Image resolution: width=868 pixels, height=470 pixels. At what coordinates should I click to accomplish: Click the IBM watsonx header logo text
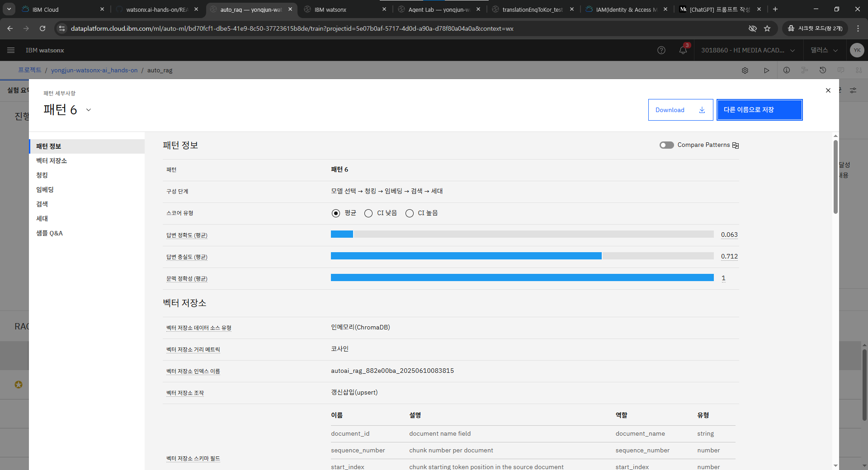45,50
